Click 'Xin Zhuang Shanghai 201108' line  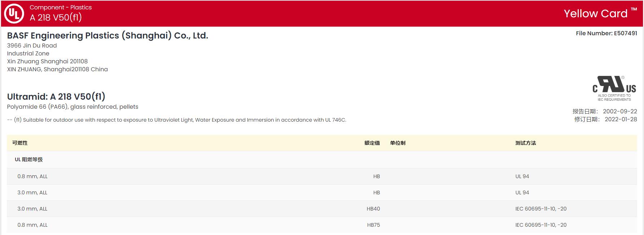(x=47, y=61)
